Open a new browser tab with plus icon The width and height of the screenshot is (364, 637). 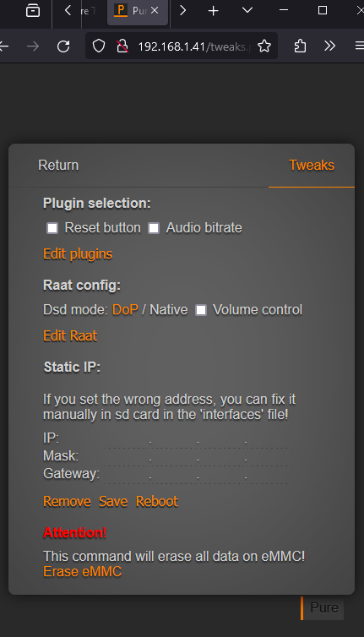[214, 11]
